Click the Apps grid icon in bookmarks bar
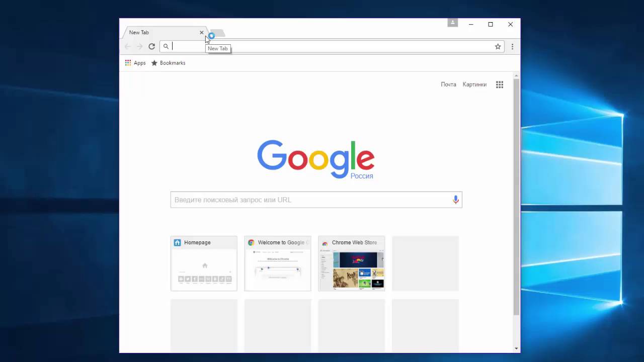644x362 pixels. [128, 63]
